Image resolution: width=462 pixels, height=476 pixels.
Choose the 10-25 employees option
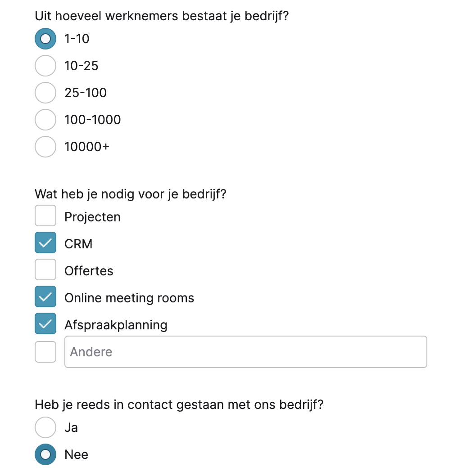(45, 66)
